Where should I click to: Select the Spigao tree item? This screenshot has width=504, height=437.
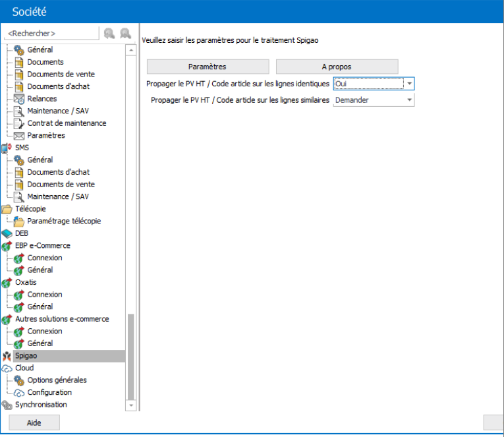click(x=26, y=356)
